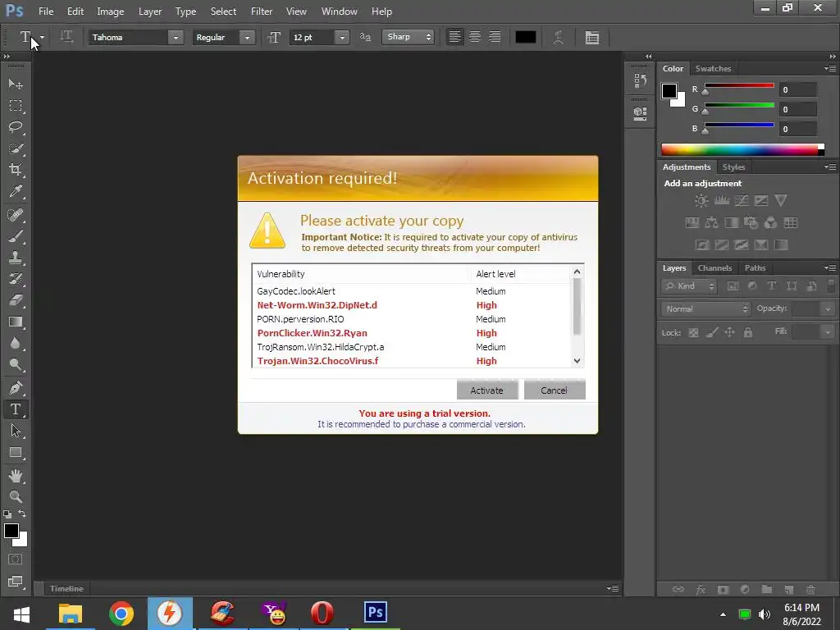The width and height of the screenshot is (840, 630).
Task: Left align text
Action: coord(454,37)
